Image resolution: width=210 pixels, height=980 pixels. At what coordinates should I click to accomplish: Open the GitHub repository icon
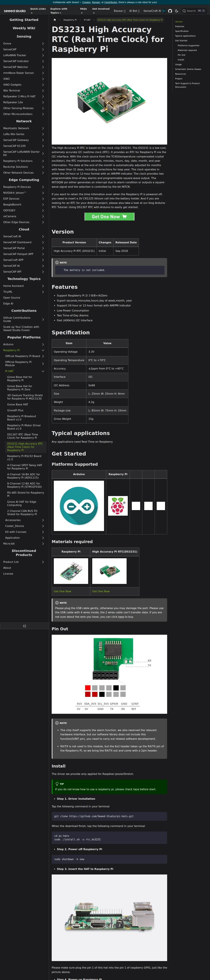pyautogui.click(x=170, y=11)
